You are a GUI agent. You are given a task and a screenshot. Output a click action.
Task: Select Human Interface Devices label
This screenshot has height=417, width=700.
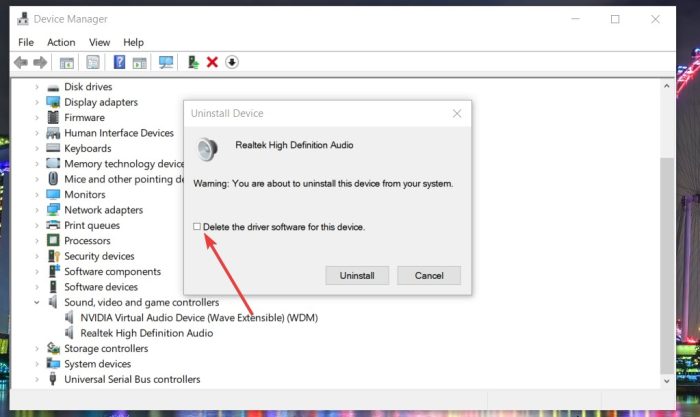click(119, 133)
